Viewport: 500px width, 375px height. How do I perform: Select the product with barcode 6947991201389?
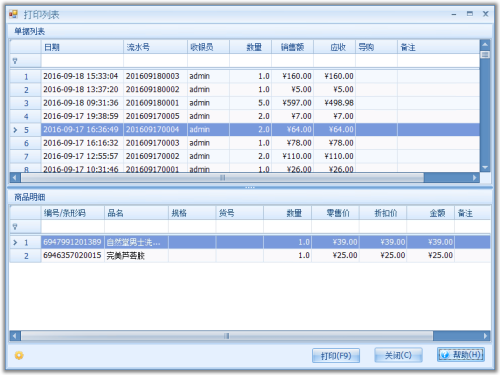pos(250,242)
